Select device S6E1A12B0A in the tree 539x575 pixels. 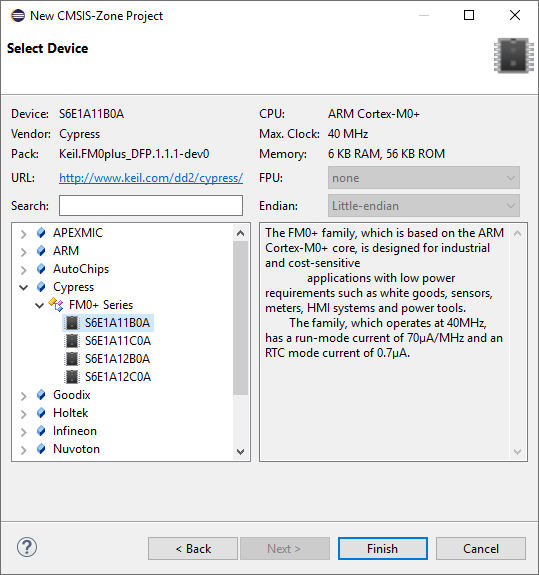coord(117,359)
